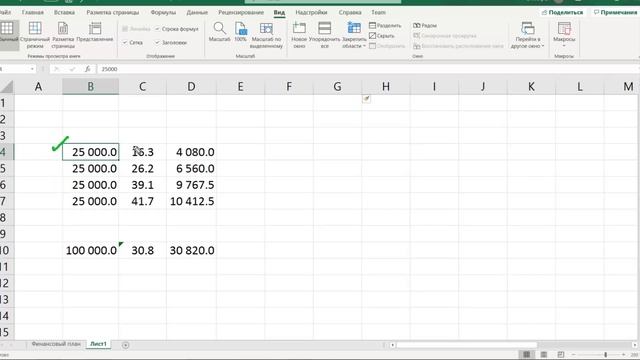Viewport: 640px width, 360px height.
Task: Open the Справка ribbon tab
Action: [350, 13]
